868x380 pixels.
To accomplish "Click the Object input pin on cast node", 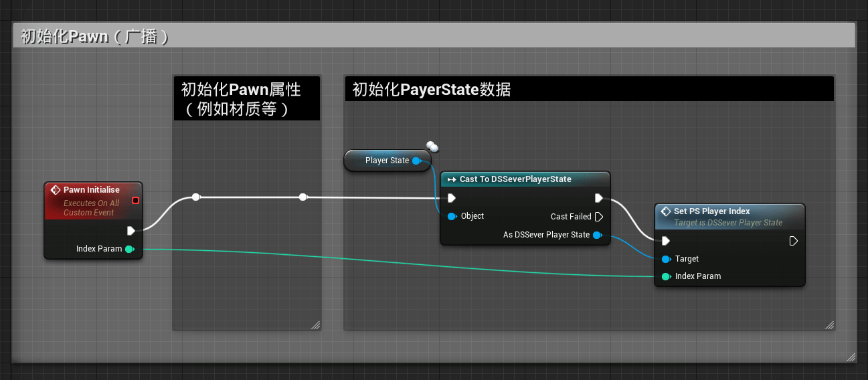I will 452,216.
